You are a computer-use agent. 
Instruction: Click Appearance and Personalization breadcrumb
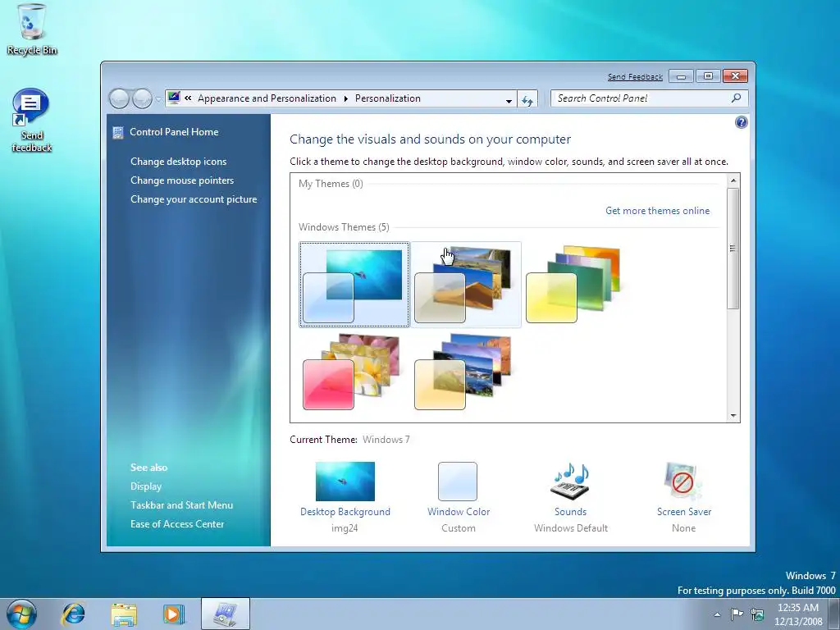[x=267, y=98]
